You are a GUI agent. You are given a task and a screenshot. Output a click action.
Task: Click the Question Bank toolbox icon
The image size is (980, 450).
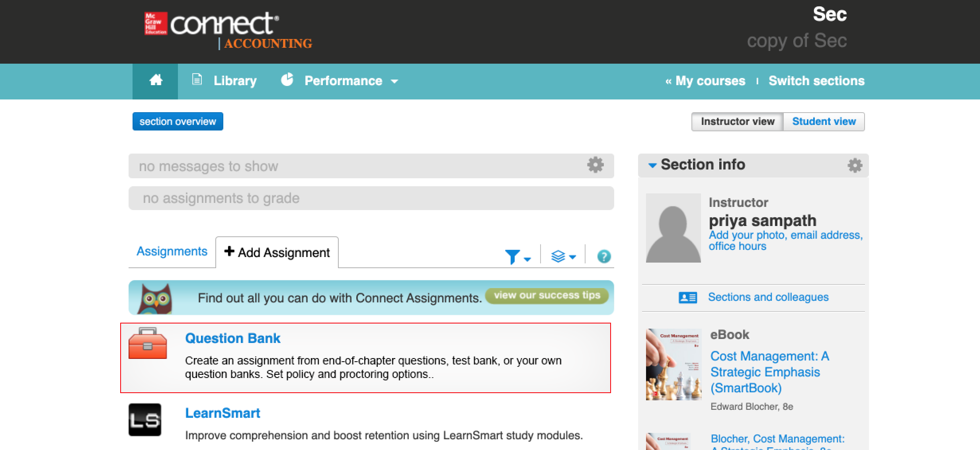[x=148, y=343]
